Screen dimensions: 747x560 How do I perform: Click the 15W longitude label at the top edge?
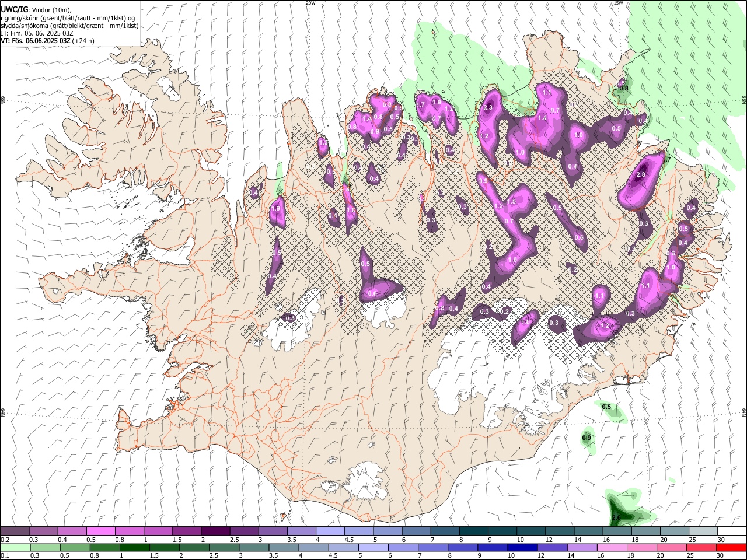(x=618, y=3)
